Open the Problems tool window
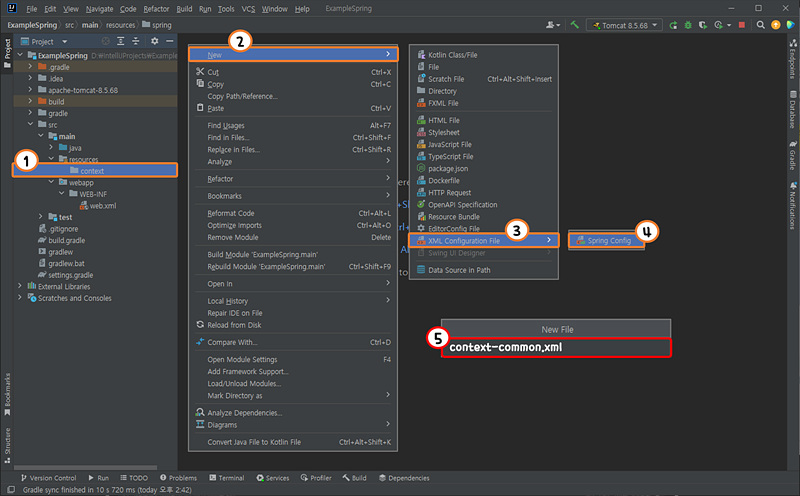 [x=178, y=478]
